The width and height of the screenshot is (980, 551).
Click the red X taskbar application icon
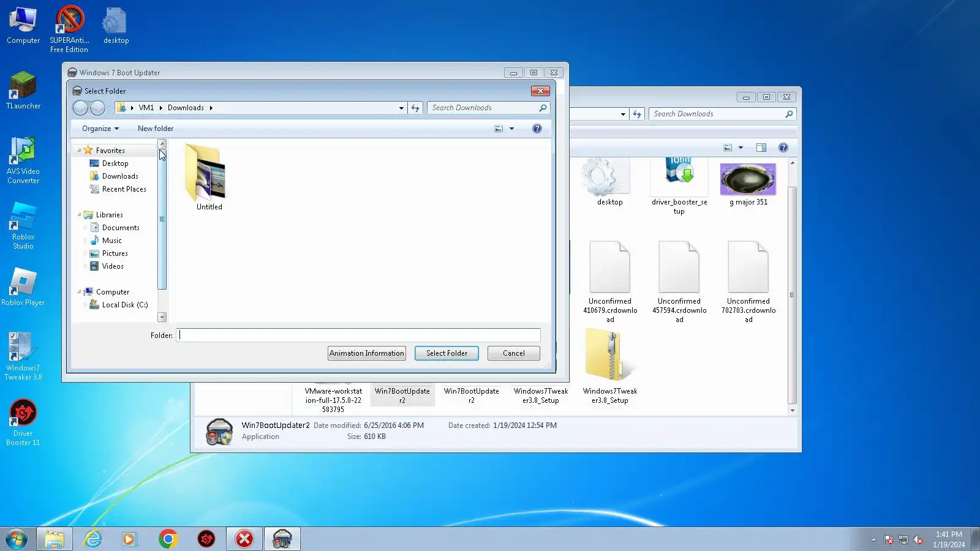coord(244,539)
